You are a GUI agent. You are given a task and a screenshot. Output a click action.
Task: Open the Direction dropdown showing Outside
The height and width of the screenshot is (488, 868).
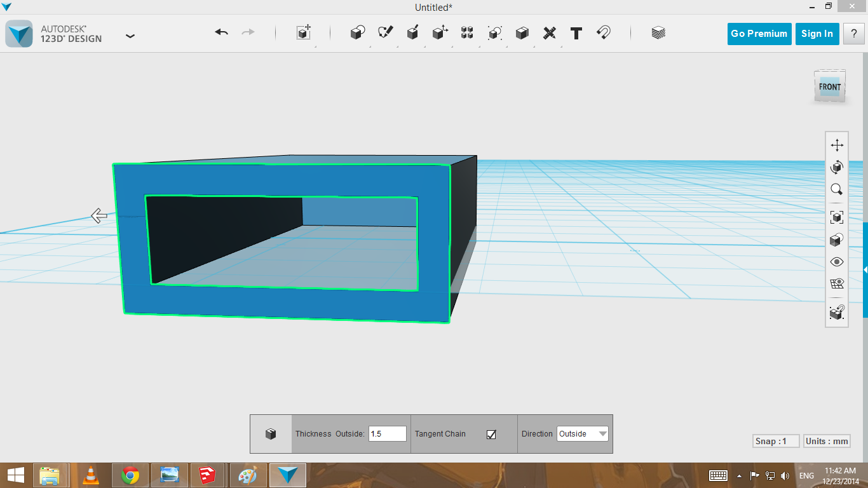583,434
